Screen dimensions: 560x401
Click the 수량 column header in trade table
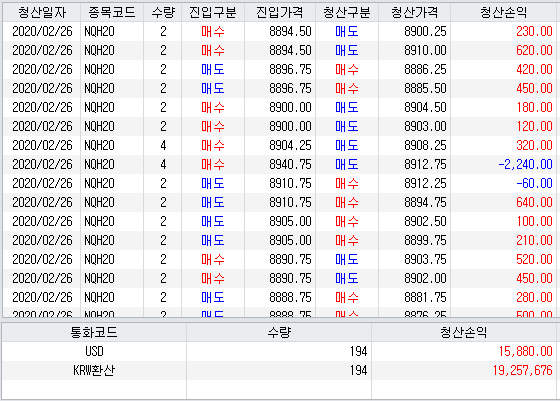162,12
